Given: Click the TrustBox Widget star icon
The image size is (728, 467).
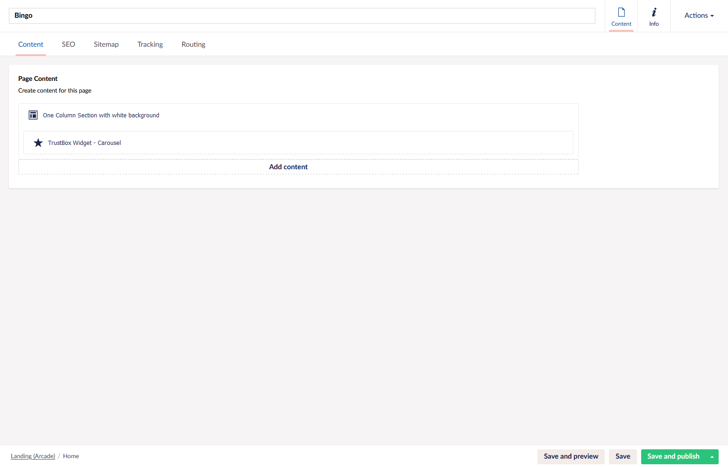Looking at the screenshot, I should [x=38, y=143].
